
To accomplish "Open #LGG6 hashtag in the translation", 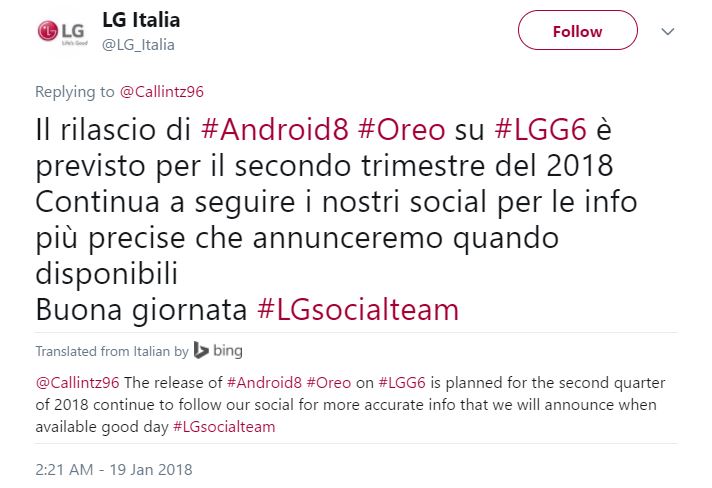I will 402,383.
